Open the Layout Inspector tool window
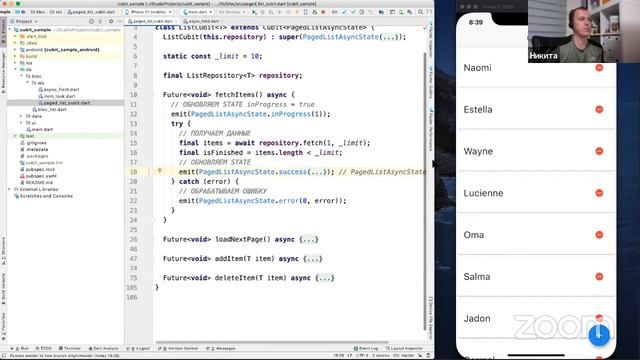The height and width of the screenshot is (360, 640). coord(403,348)
